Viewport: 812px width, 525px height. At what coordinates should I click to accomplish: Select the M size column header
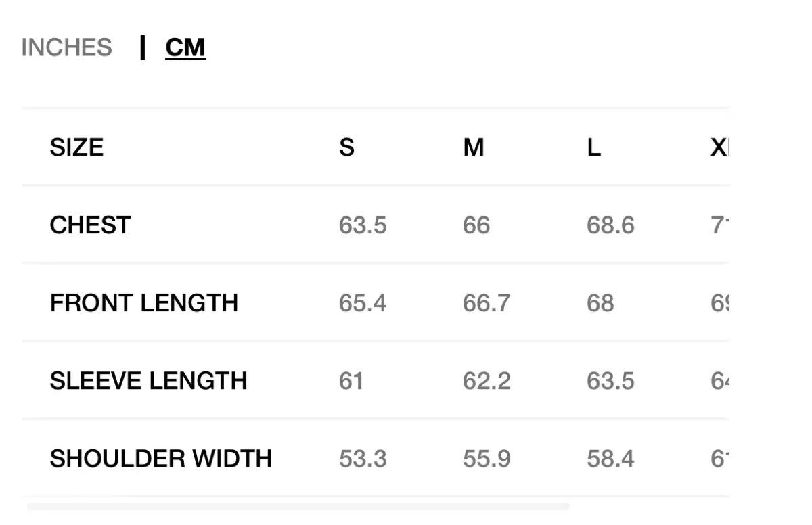click(474, 147)
